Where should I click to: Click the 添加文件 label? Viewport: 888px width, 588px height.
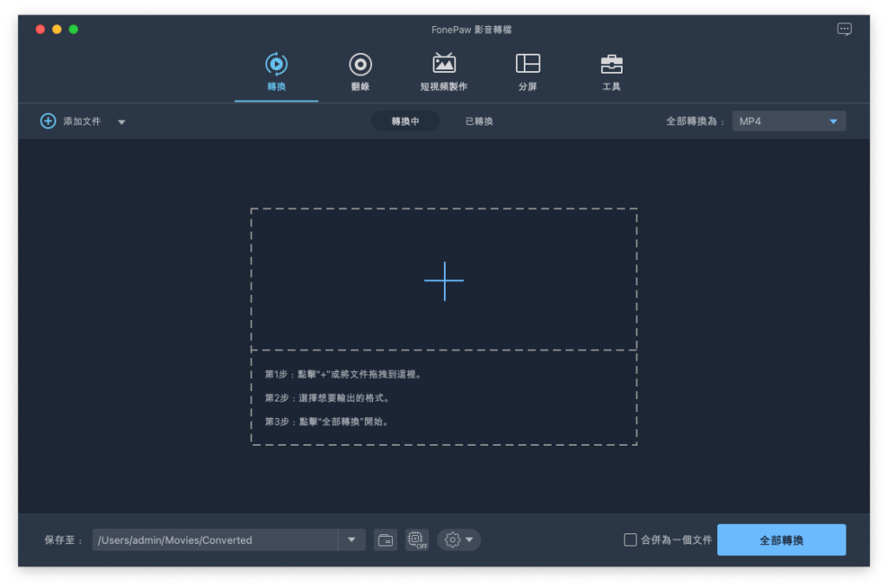tap(82, 121)
